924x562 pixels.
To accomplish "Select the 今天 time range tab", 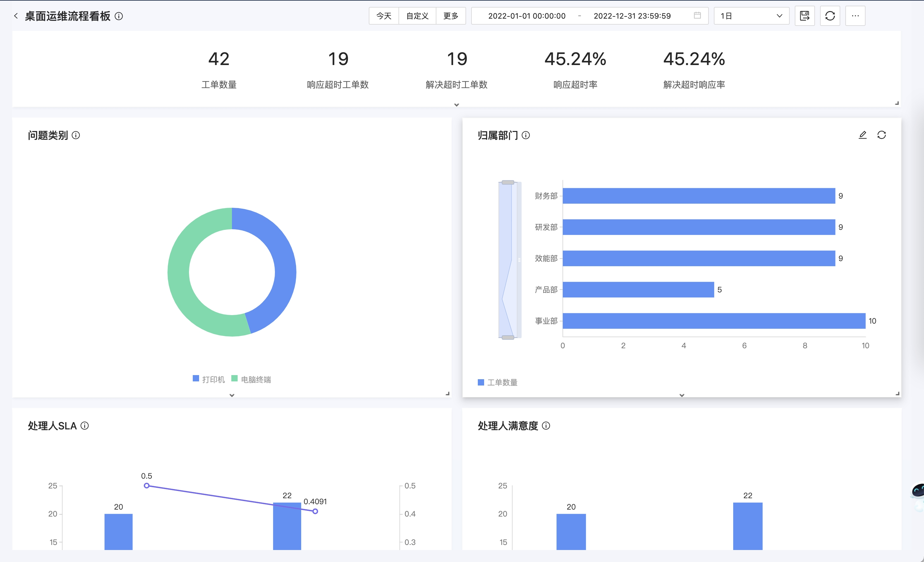I will click(384, 16).
